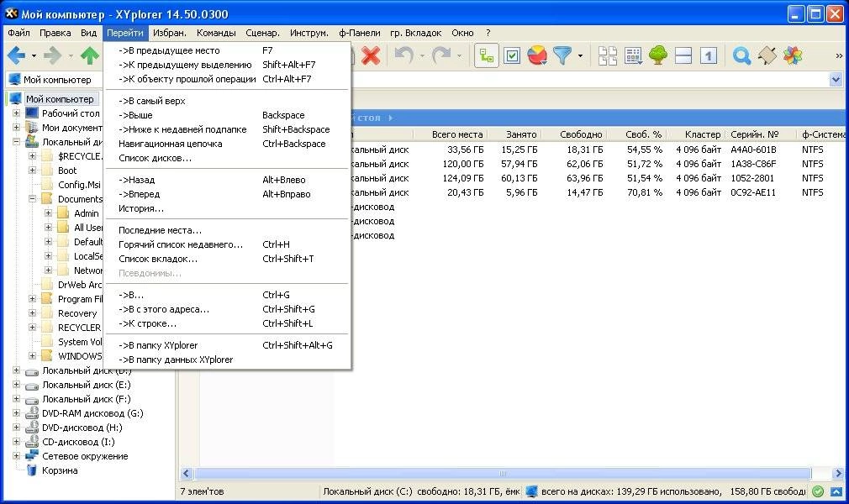Select 'Горячий список недавнего…' menu item
Viewport: 849px width, 504px height.
(x=228, y=244)
